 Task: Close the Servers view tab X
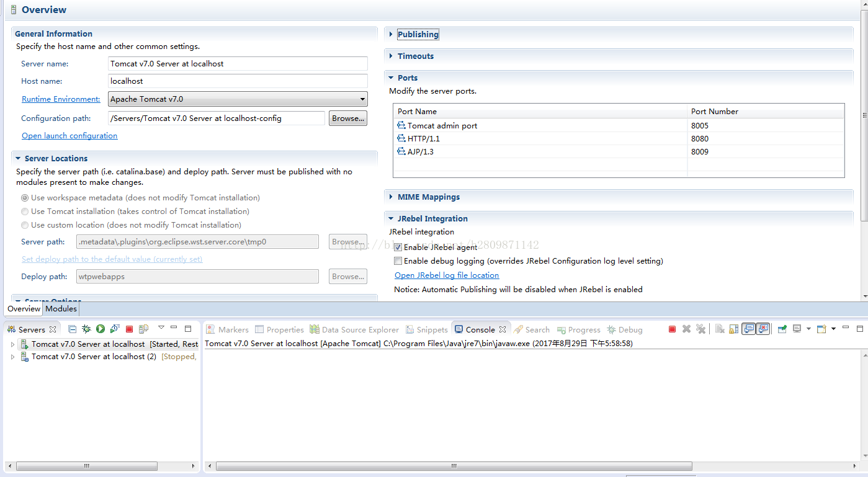pos(53,329)
